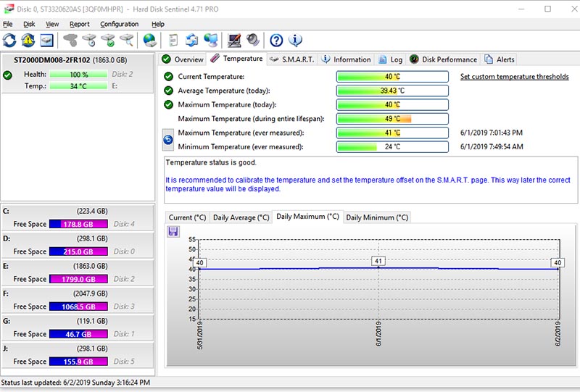Click the networked computers toolbar icon
The width and height of the screenshot is (580, 392).
[211, 41]
